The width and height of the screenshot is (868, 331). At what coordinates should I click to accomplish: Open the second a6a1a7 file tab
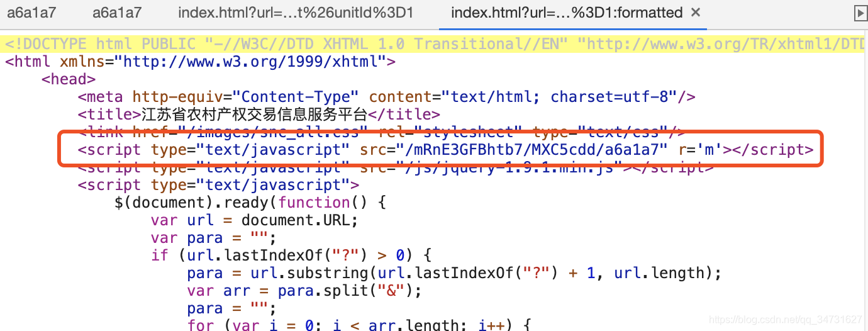pyautogui.click(x=117, y=13)
